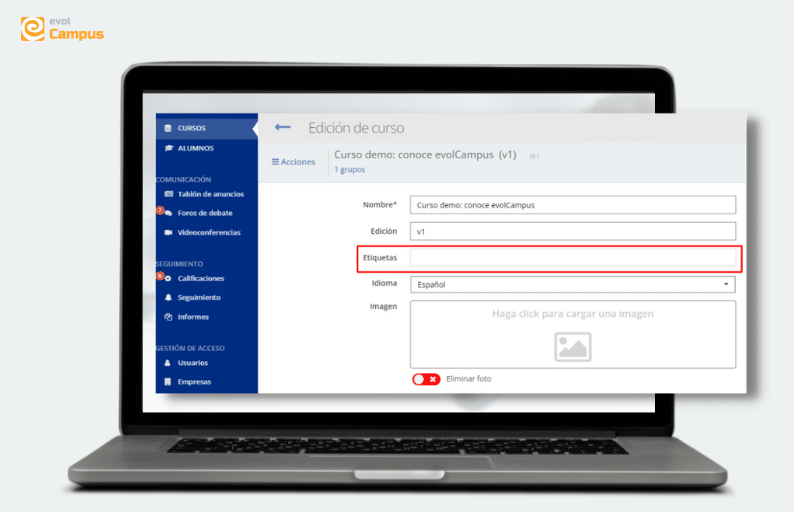Click the Cursos database icon

coord(168,128)
